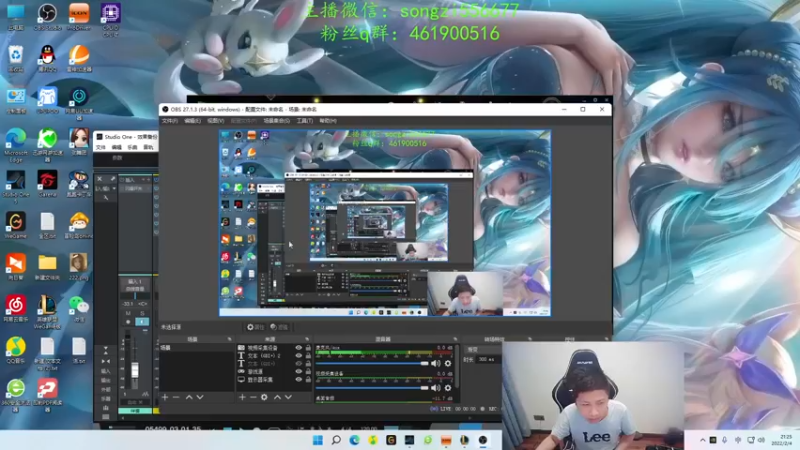Add a new scene with the plus icon
Viewport: 800px width, 450px height.
pyautogui.click(x=165, y=397)
